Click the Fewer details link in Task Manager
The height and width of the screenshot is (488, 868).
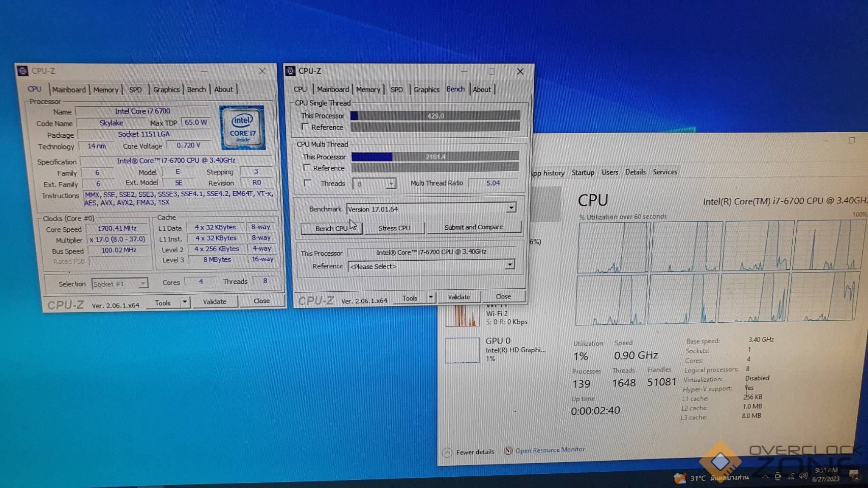[x=475, y=452]
